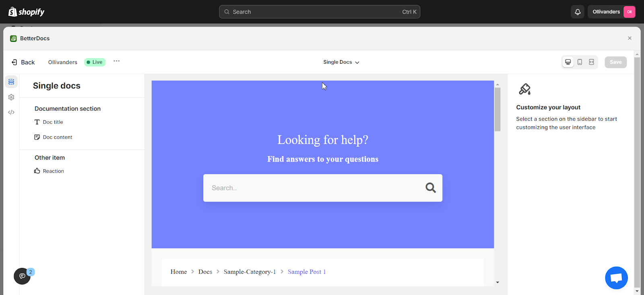Click the Docs breadcrumb
Viewport: 644px width, 295px height.
(x=205, y=272)
